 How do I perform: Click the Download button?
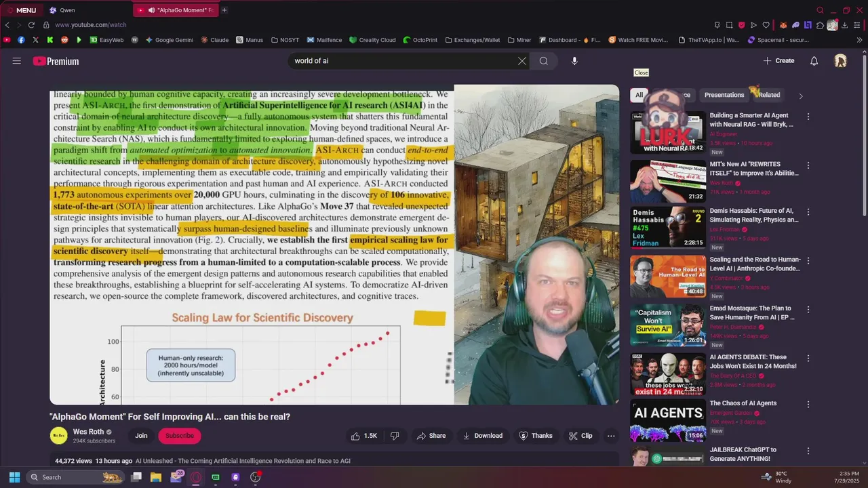pos(482,436)
